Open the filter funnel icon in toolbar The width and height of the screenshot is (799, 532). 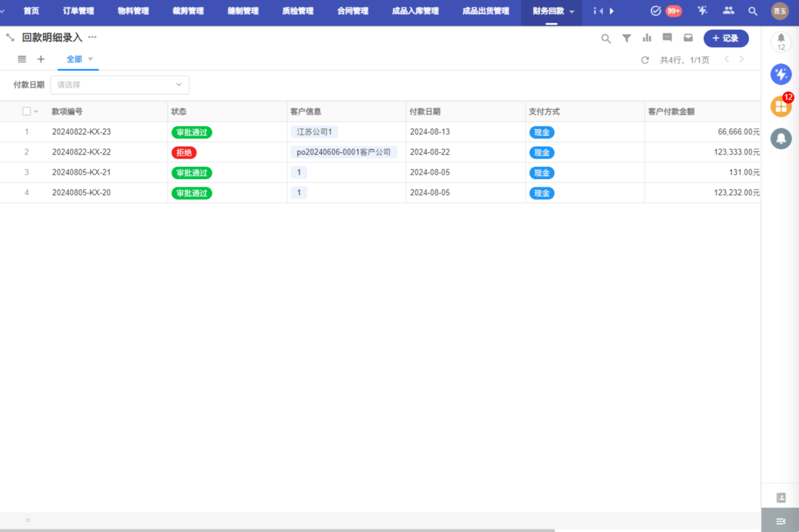click(x=626, y=39)
